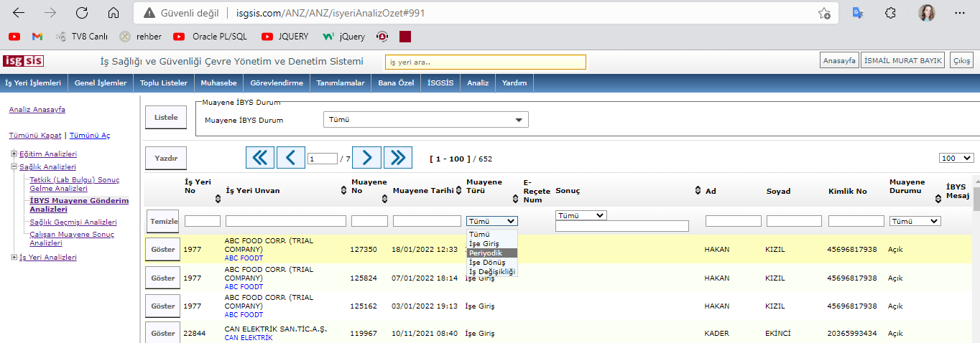Expand the Eğitim Analizleri tree node
Image resolution: width=980 pixels, height=343 pixels.
14,154
